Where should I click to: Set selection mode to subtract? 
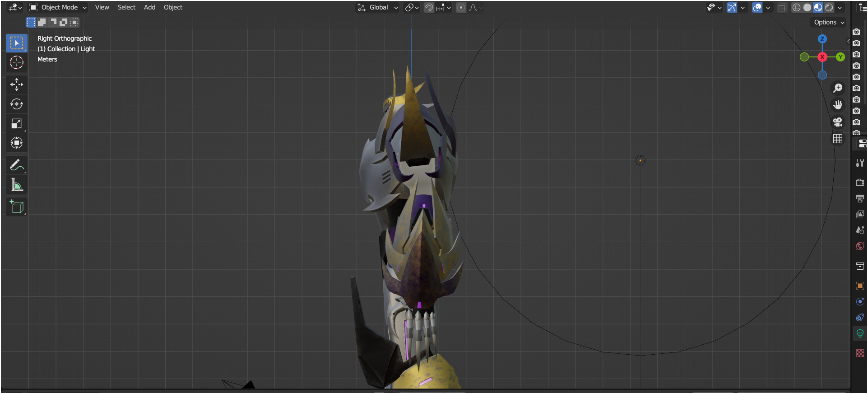(x=52, y=22)
